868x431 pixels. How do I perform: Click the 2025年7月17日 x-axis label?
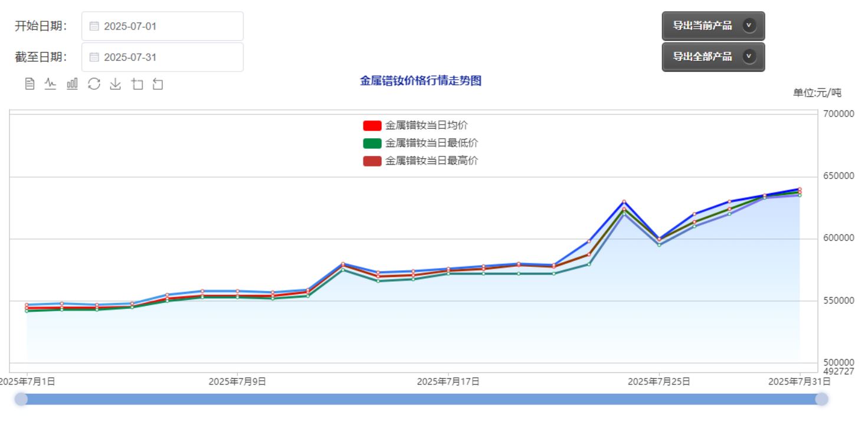tap(448, 382)
